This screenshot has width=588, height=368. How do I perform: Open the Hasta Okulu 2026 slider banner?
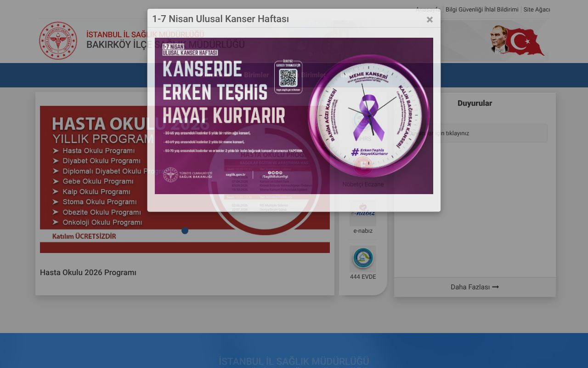(x=185, y=179)
